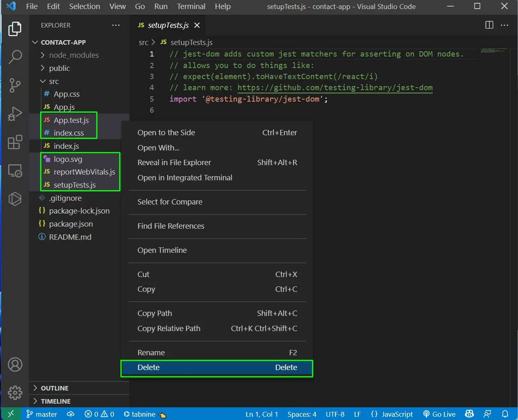Expand the node_modules folder

(74, 55)
